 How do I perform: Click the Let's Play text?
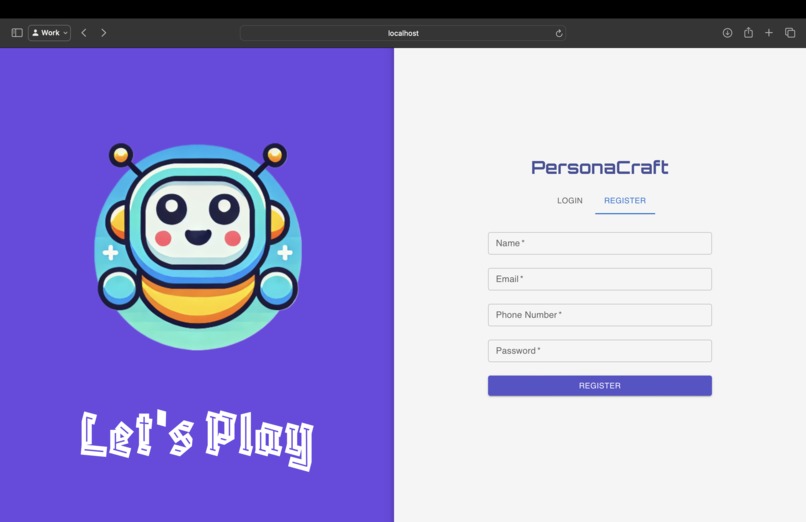[x=197, y=440]
